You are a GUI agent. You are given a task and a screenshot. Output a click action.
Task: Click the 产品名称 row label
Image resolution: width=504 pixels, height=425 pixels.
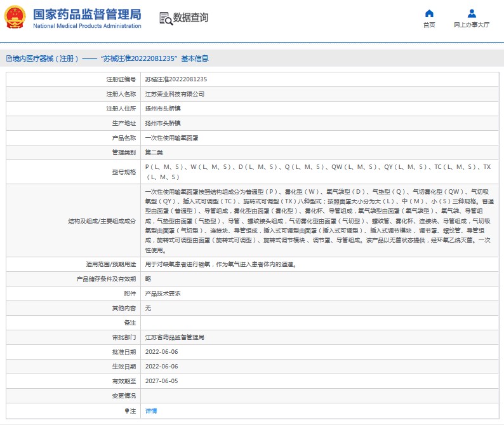tap(124, 138)
